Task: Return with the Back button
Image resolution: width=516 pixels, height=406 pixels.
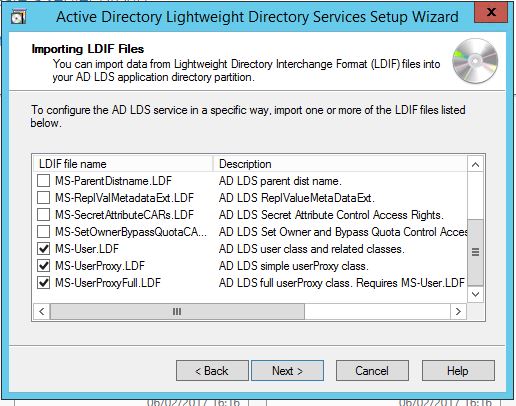Action: (x=212, y=371)
